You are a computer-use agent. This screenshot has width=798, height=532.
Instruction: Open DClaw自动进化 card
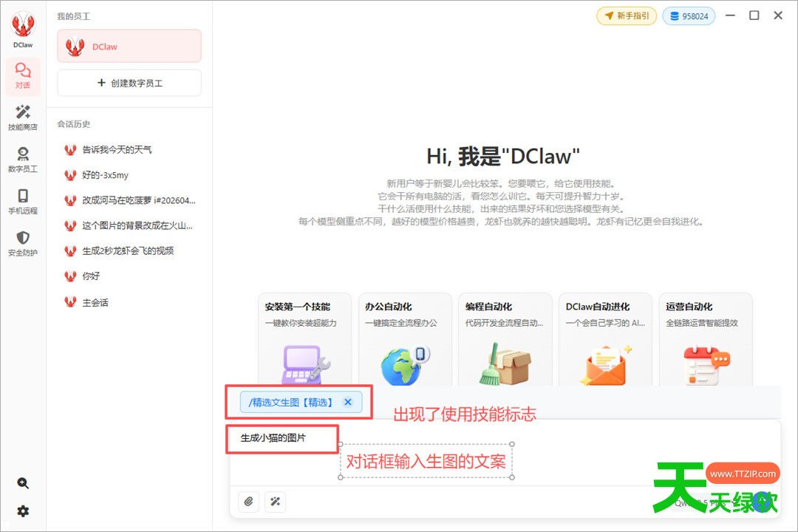606,338
